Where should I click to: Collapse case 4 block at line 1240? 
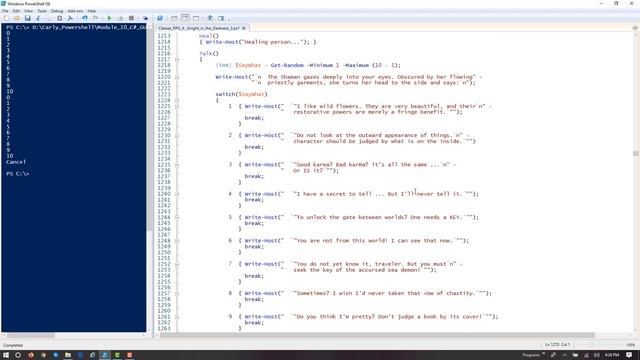(177, 194)
